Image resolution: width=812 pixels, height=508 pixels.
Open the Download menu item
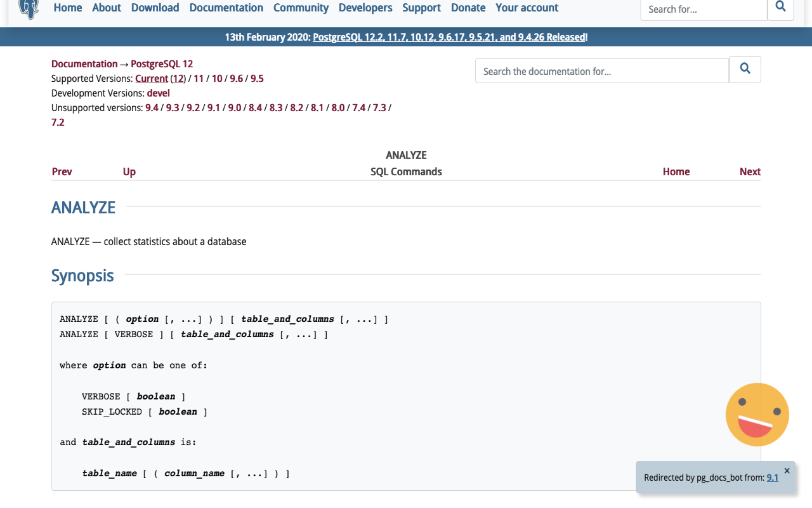coord(155,8)
